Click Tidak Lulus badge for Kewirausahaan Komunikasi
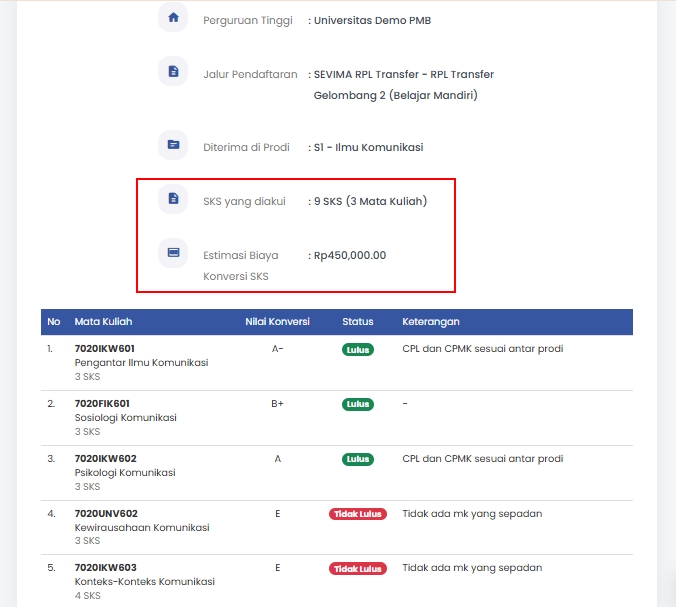This screenshot has width=676, height=607. click(357, 514)
